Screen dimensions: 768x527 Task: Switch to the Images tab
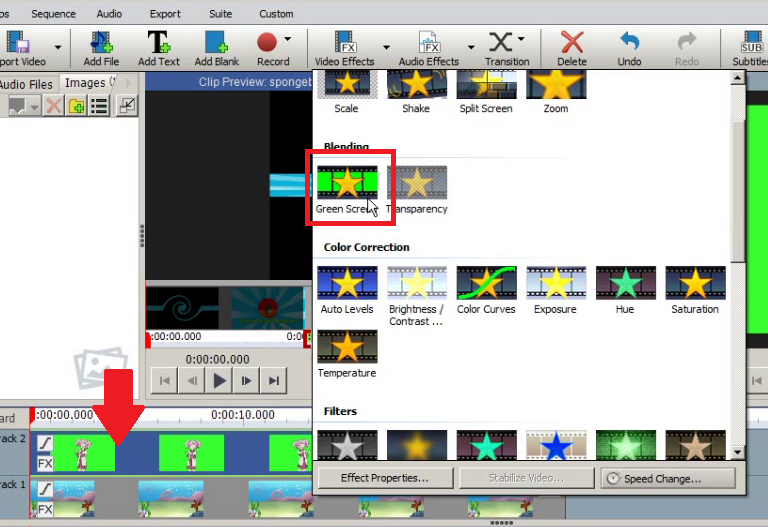89,83
